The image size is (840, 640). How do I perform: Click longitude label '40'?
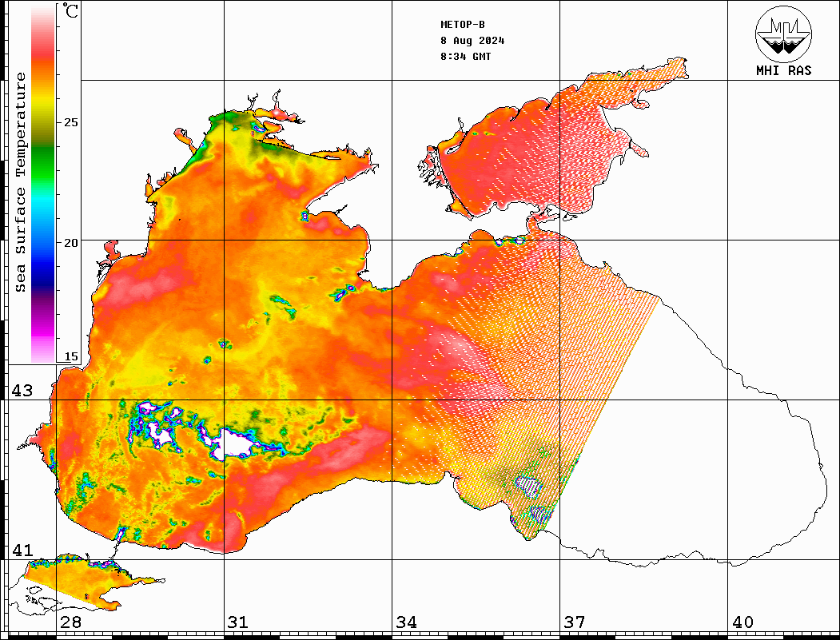[742, 622]
